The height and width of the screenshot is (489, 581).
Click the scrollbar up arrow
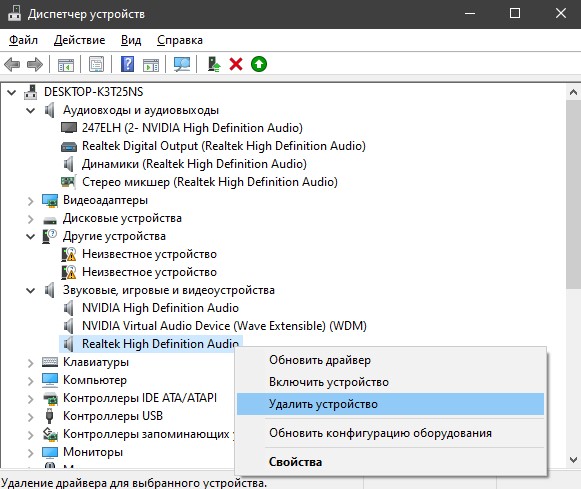point(573,92)
